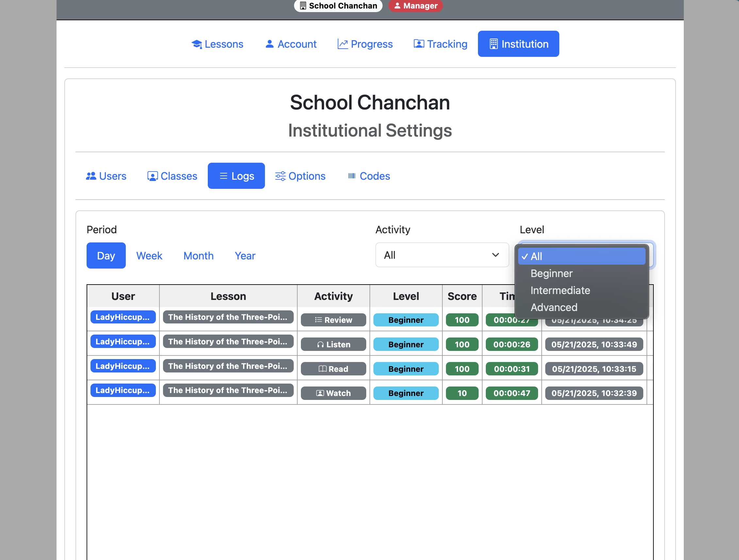
Task: Click the Listen headphones icon
Action: (x=320, y=344)
